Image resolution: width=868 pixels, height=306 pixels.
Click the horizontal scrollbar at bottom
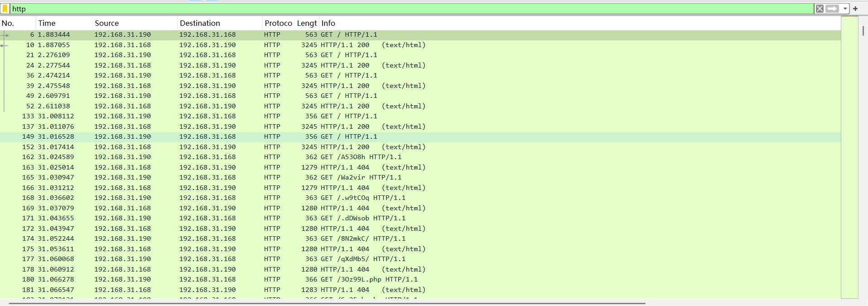coord(326,303)
